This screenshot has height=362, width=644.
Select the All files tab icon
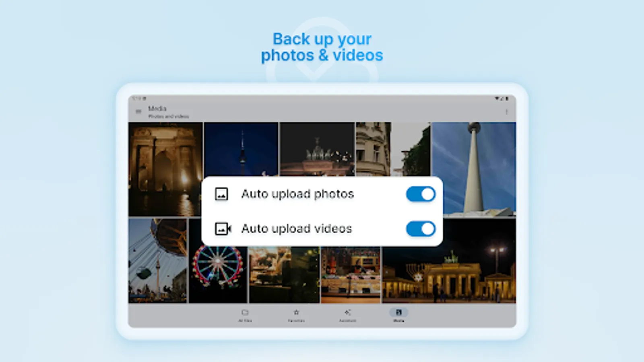coord(245,312)
